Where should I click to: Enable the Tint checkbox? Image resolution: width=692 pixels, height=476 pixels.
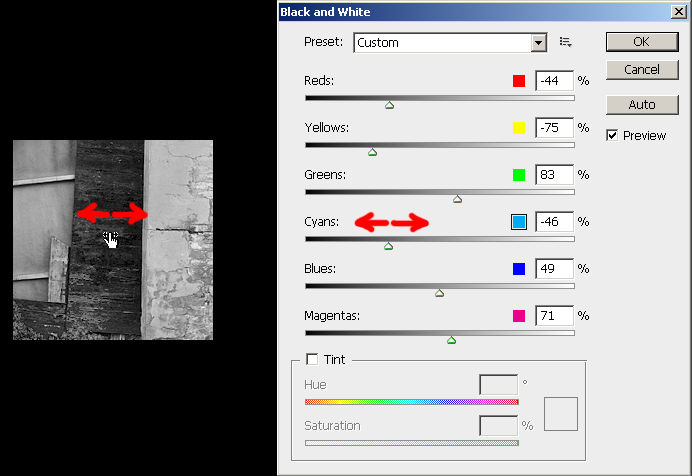312,360
